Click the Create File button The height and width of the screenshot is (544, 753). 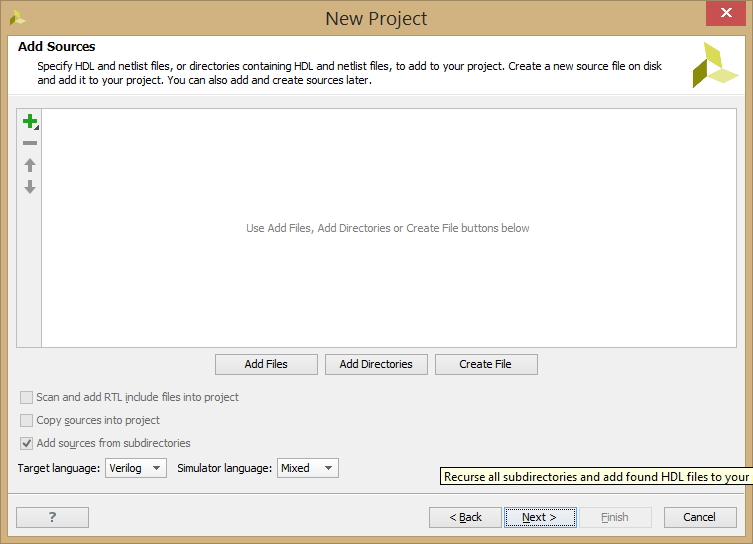coord(486,364)
